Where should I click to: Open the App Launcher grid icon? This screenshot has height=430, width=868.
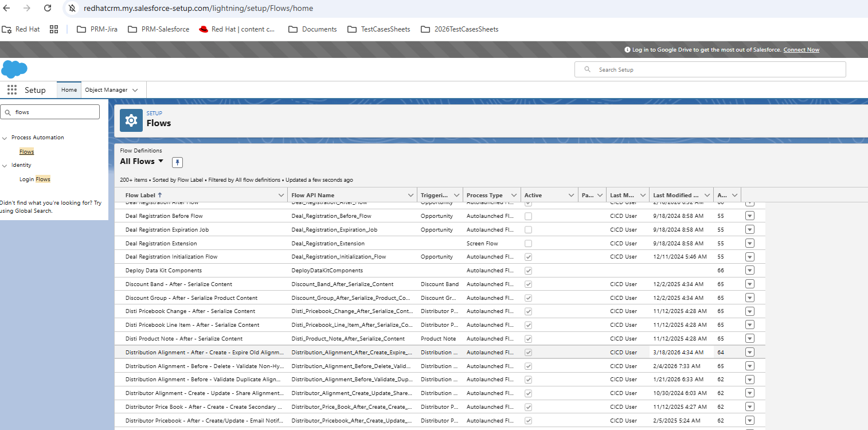(x=12, y=90)
